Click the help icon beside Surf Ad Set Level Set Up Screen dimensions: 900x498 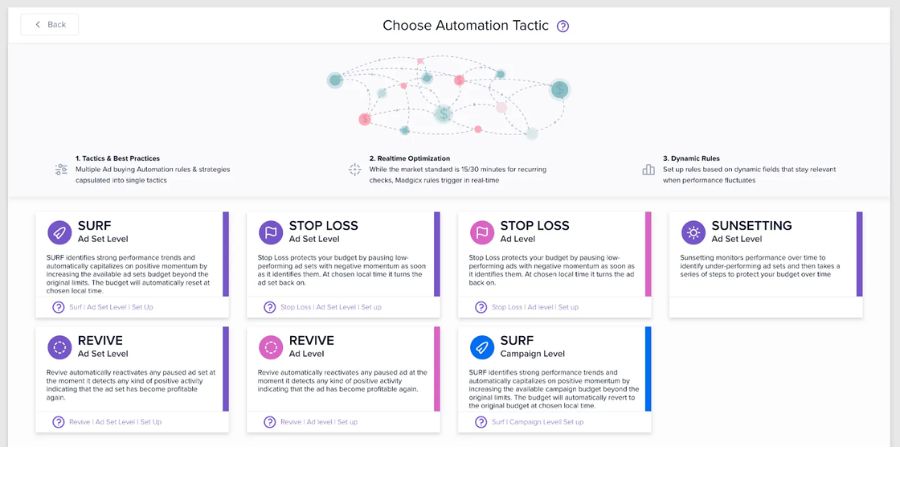59,307
